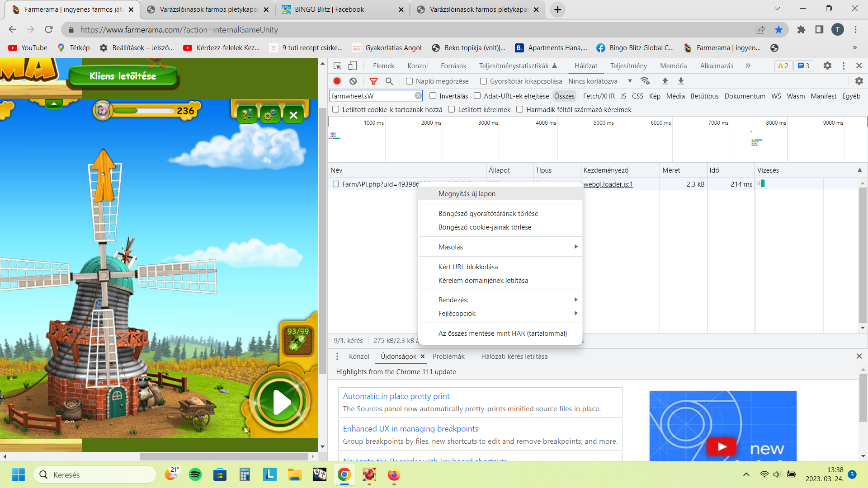Click the record network log button
The height and width of the screenshot is (488, 868).
pos(337,81)
